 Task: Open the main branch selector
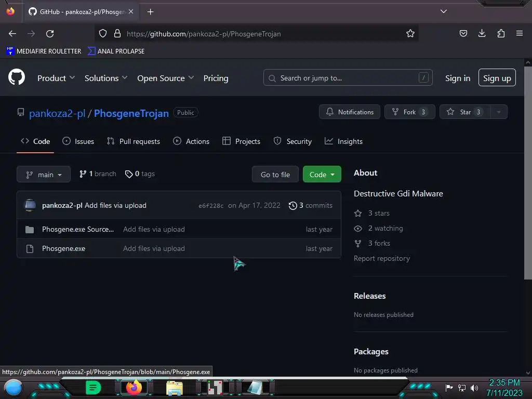point(44,174)
